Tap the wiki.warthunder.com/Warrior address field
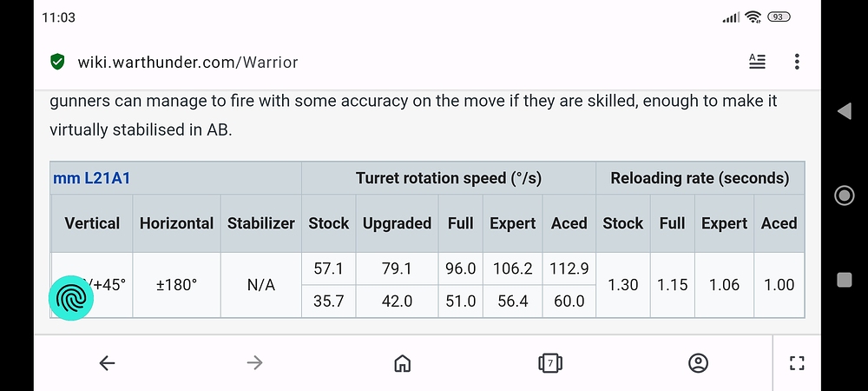The height and width of the screenshot is (391, 868). click(x=187, y=62)
